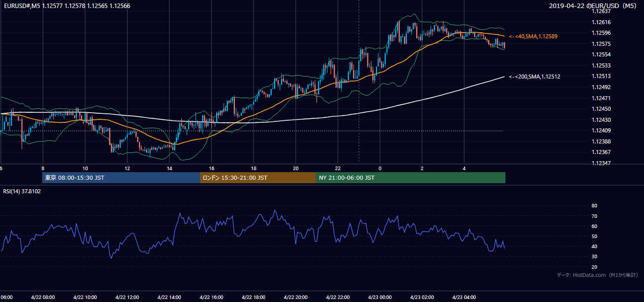Click price level 1.12533 on the axis
The width and height of the screenshot is (644, 302).
(x=601, y=65)
